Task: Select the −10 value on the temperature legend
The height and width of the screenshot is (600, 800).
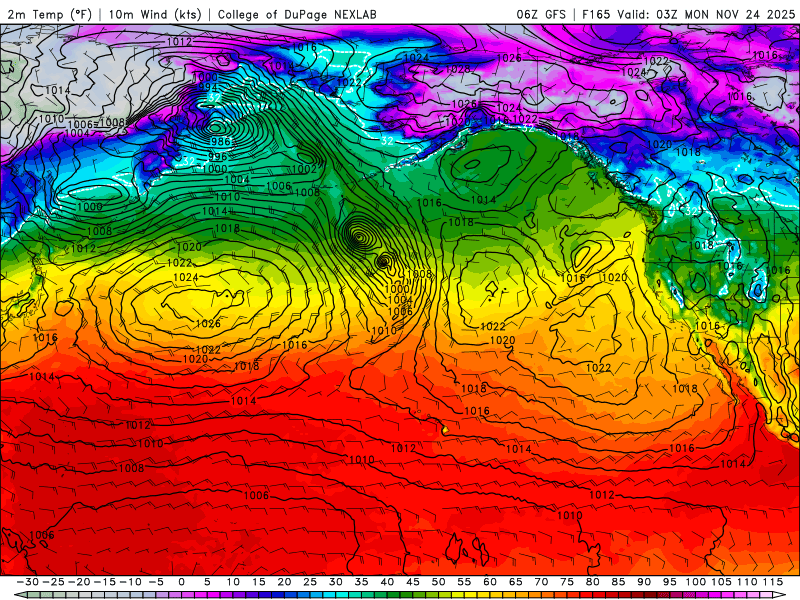Action: (130, 582)
